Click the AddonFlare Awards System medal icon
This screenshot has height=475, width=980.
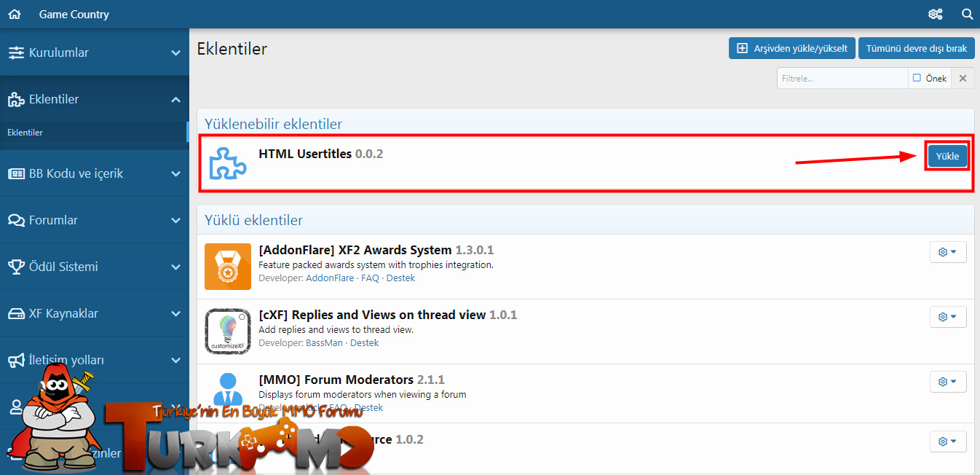tap(227, 266)
